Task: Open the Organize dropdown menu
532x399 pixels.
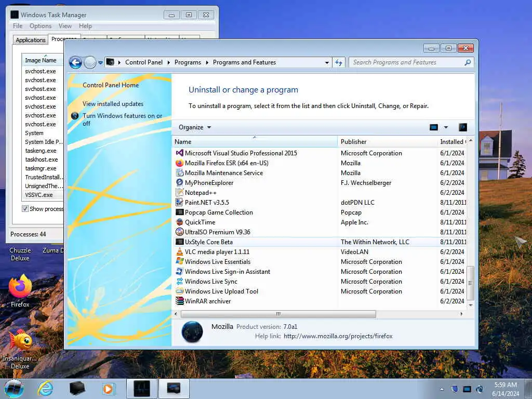Action: (x=195, y=127)
